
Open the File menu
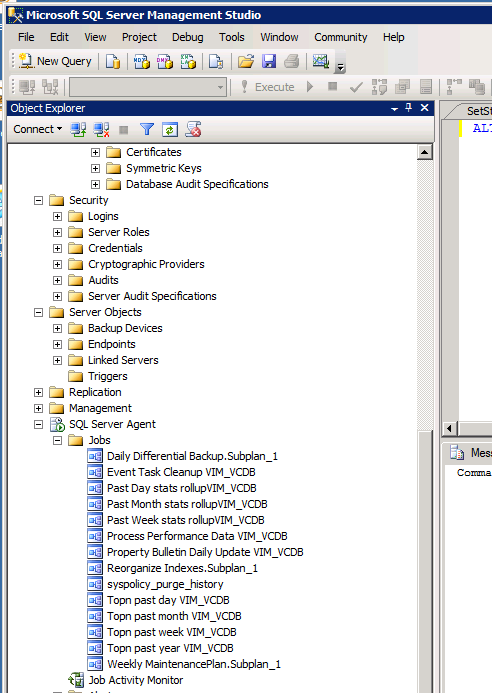point(26,37)
